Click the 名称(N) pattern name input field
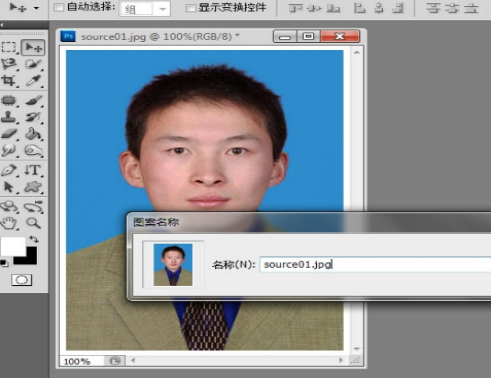Image resolution: width=492 pixels, height=378 pixels. coord(375,265)
